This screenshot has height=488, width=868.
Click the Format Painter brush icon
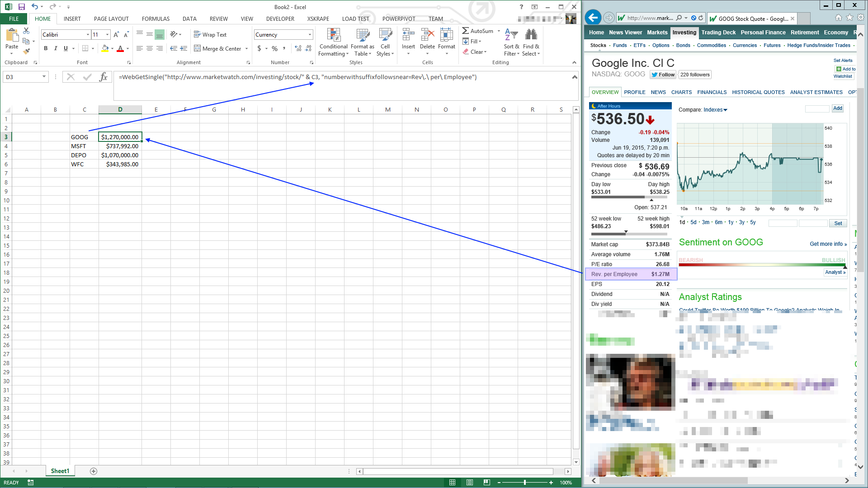26,51
